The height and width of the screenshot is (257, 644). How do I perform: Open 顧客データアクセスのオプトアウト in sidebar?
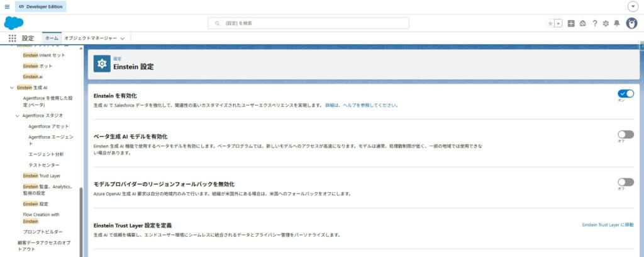[45, 246]
